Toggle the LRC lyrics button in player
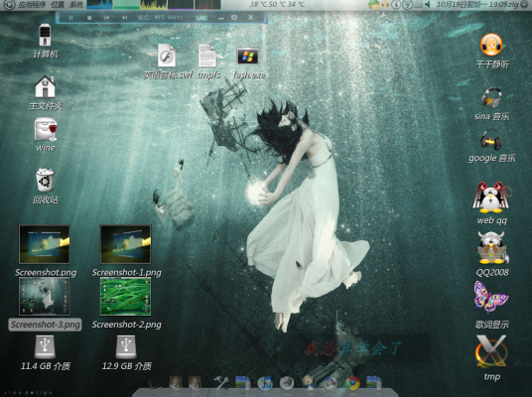The image size is (532, 397). pyautogui.click(x=201, y=18)
